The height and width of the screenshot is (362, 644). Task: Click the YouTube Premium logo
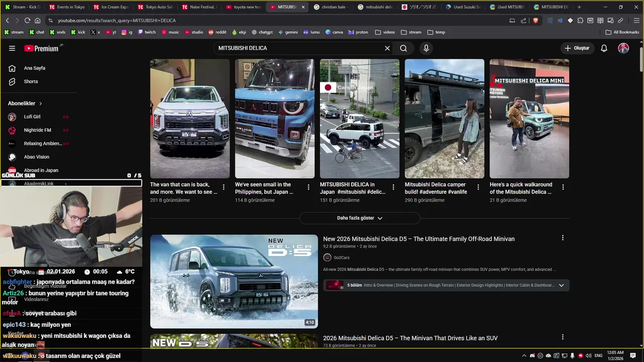tap(42, 48)
